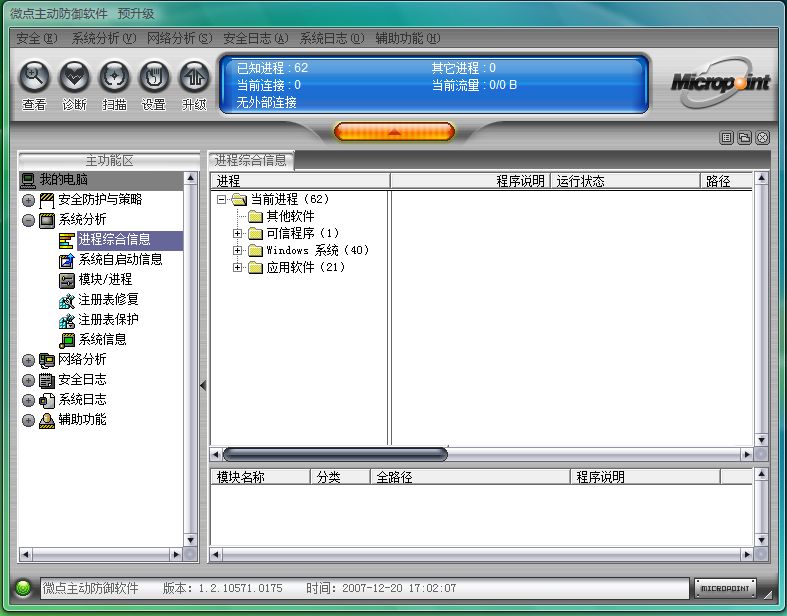Sort by the 模块名称 column header
787x616 pixels.
coord(260,476)
